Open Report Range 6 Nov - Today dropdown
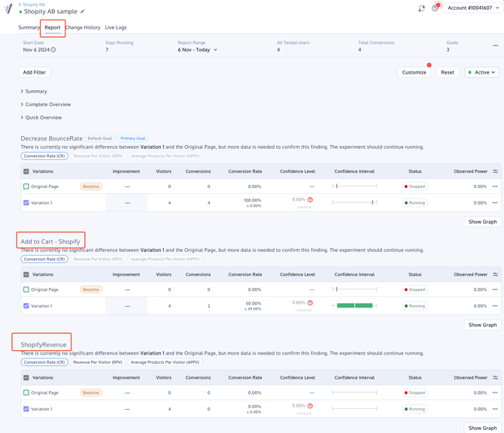The image size is (504, 433). [197, 50]
